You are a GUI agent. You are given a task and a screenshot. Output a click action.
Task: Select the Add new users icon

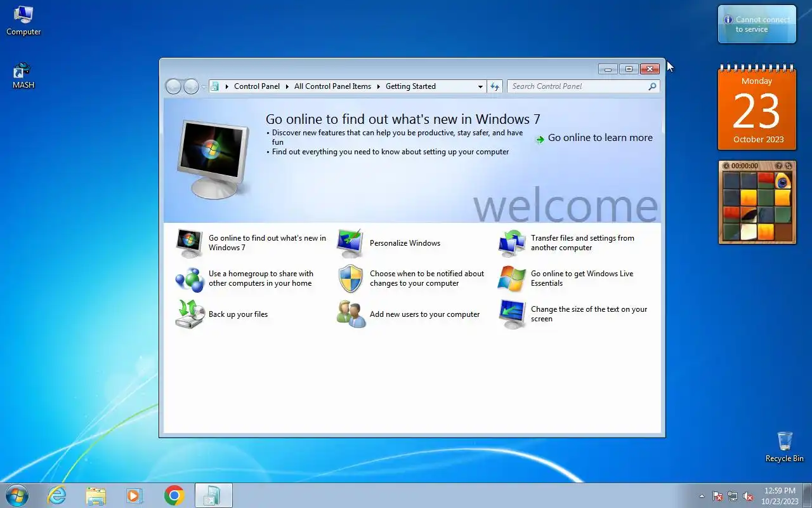pos(351,314)
